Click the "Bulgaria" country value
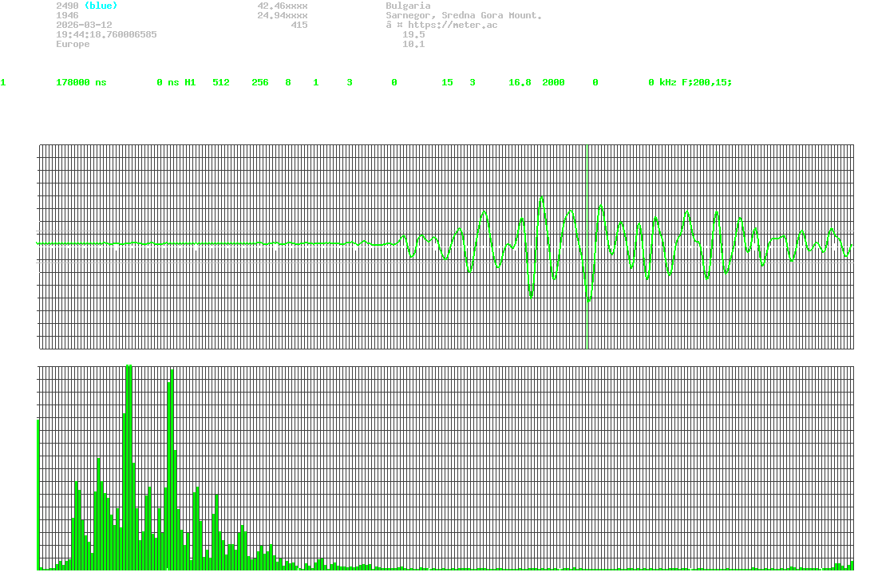The height and width of the screenshot is (588, 874). 407,6
